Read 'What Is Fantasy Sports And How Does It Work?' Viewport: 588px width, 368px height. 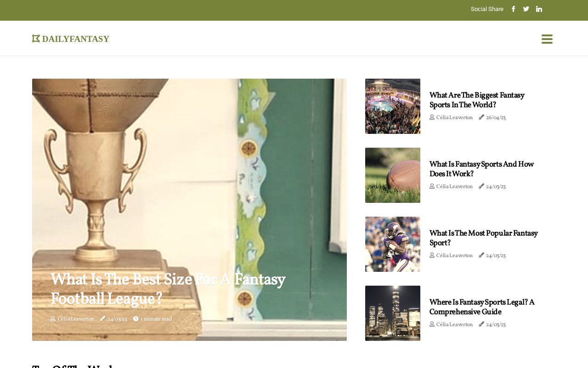point(481,169)
